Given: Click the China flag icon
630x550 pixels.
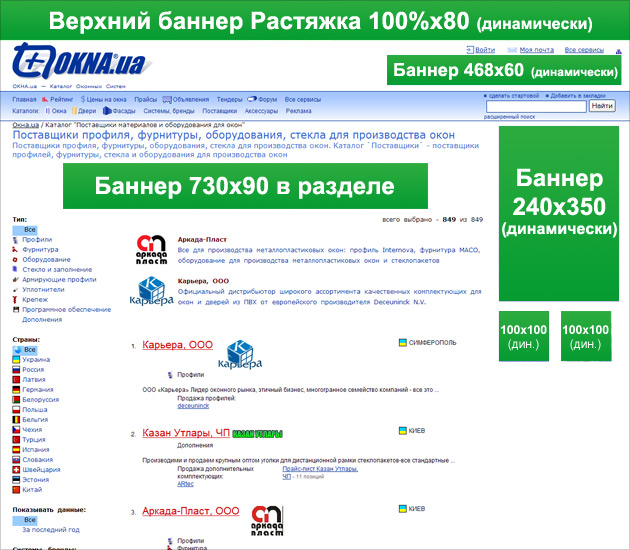Looking at the screenshot, I should [16, 490].
